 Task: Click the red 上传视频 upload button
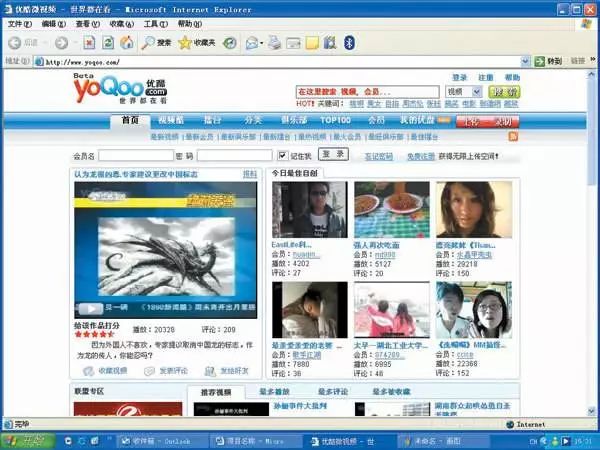pyautogui.click(x=487, y=122)
